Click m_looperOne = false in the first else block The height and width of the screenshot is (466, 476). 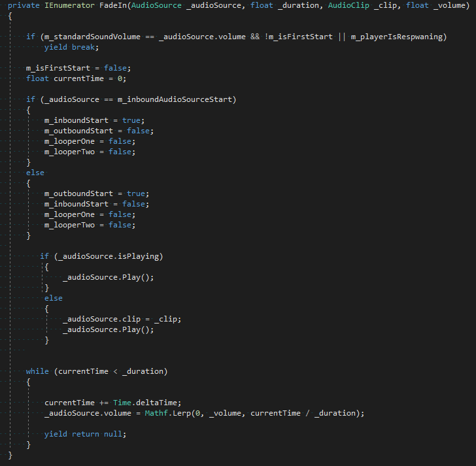click(x=90, y=214)
